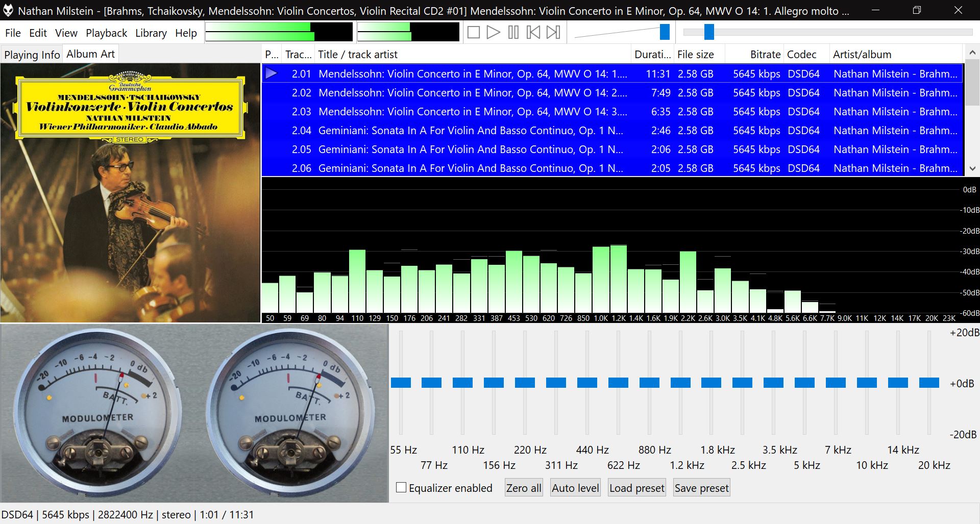Click the status bar playback info text
The height and width of the screenshot is (524, 980).
[127, 514]
